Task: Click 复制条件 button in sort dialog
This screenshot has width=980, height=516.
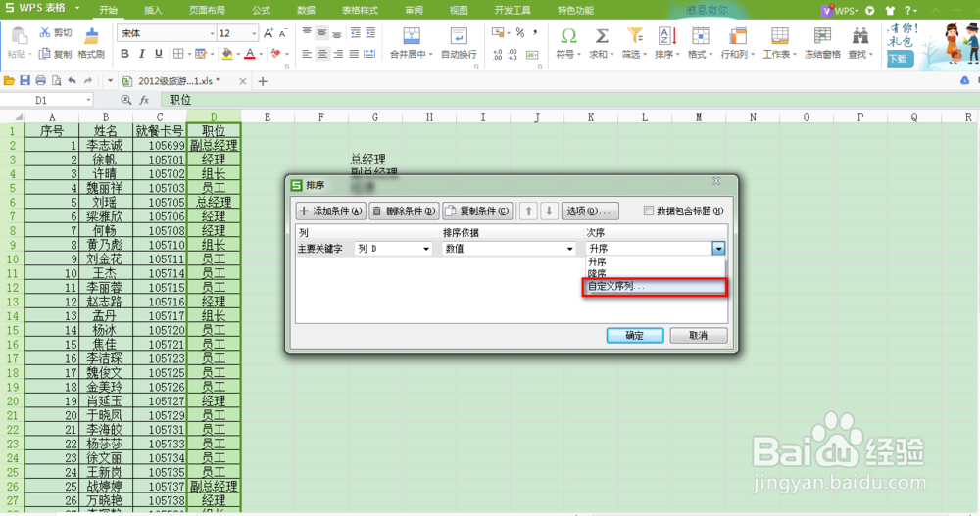Action: point(477,211)
